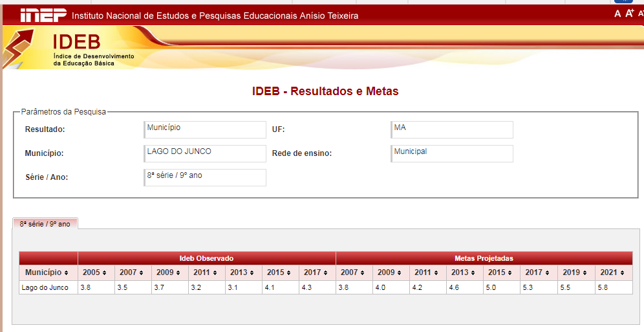
Task: Sort by Metas Projetadas 2009 column
Action: tap(391, 272)
